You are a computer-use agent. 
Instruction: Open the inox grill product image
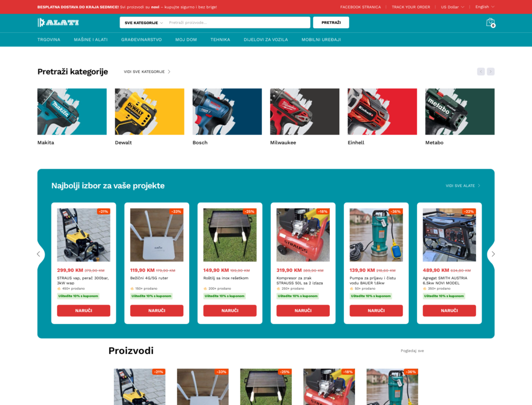click(230, 235)
